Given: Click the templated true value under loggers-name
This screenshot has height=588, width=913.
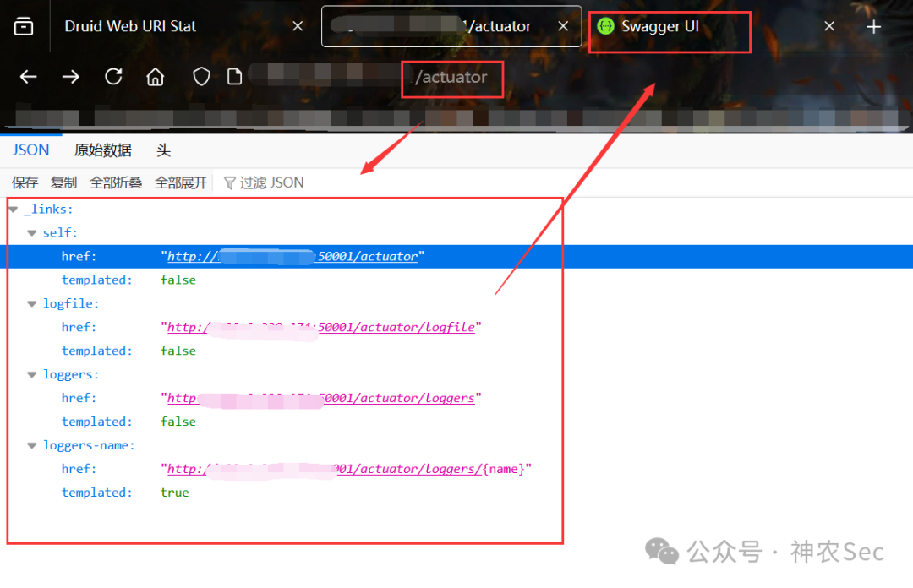Looking at the screenshot, I should click(x=175, y=493).
